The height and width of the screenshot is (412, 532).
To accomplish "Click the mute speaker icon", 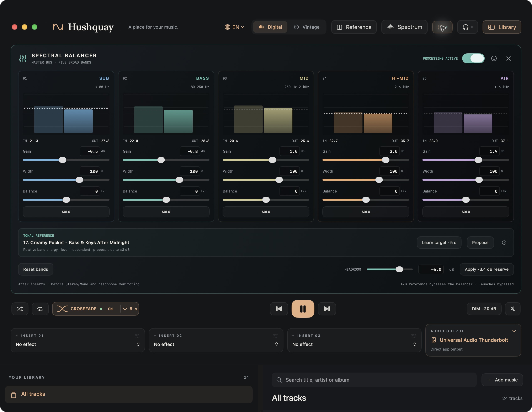I will point(513,309).
